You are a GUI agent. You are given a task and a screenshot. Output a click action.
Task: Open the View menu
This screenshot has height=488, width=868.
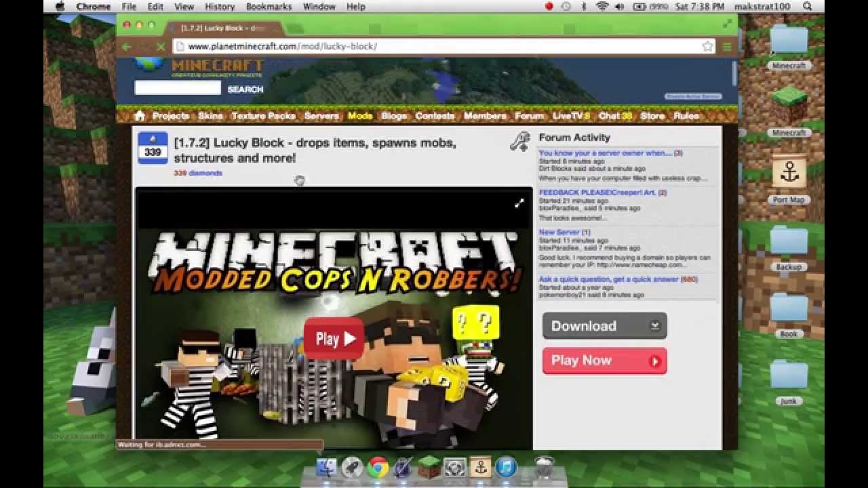(x=184, y=6)
